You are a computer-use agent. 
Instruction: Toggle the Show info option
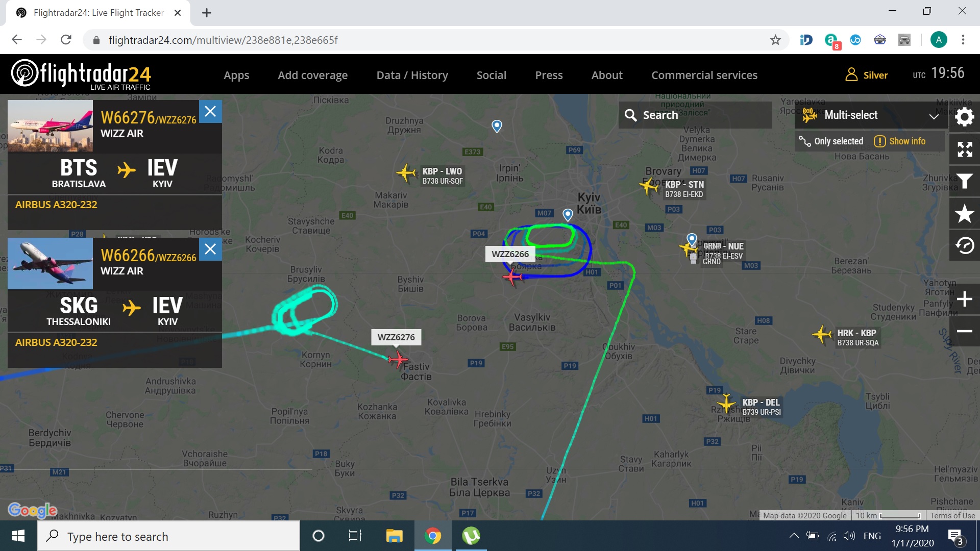(900, 141)
